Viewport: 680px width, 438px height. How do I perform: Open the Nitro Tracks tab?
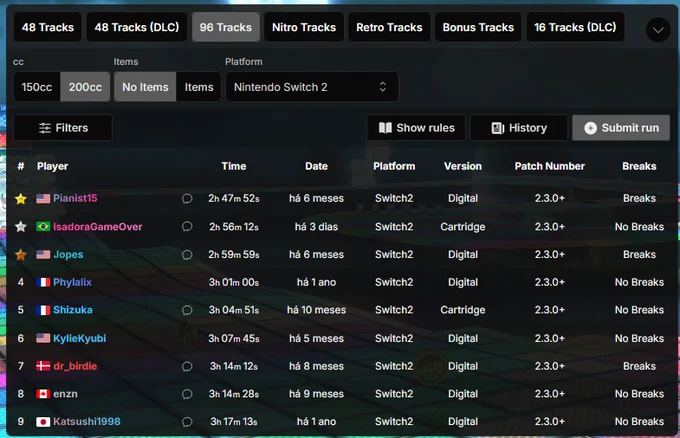(x=304, y=27)
